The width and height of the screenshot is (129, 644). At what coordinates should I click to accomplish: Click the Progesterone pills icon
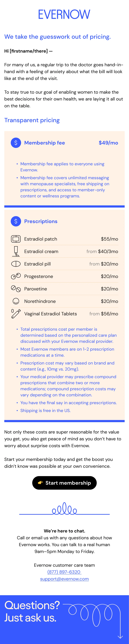[x=16, y=276]
